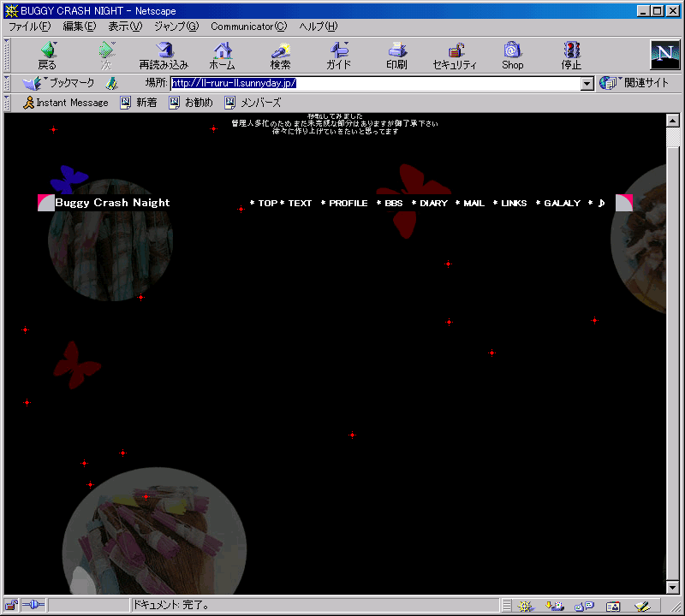The image size is (685, 616).
Task: Open the LINKS page link
Action: [514, 203]
